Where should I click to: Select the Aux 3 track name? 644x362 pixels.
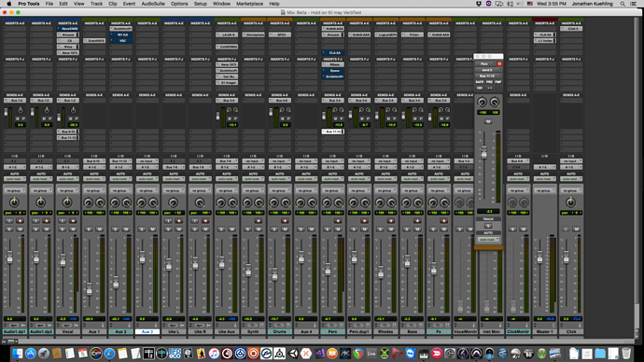point(147,331)
